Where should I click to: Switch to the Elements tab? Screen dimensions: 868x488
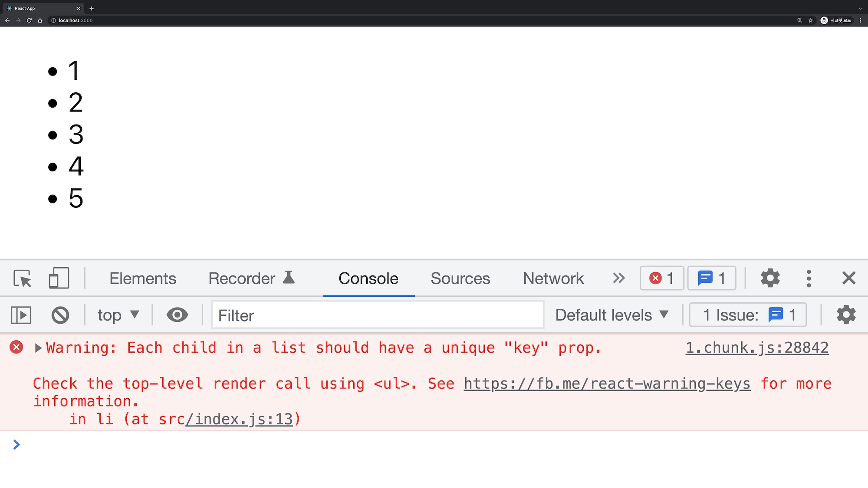[x=143, y=278]
